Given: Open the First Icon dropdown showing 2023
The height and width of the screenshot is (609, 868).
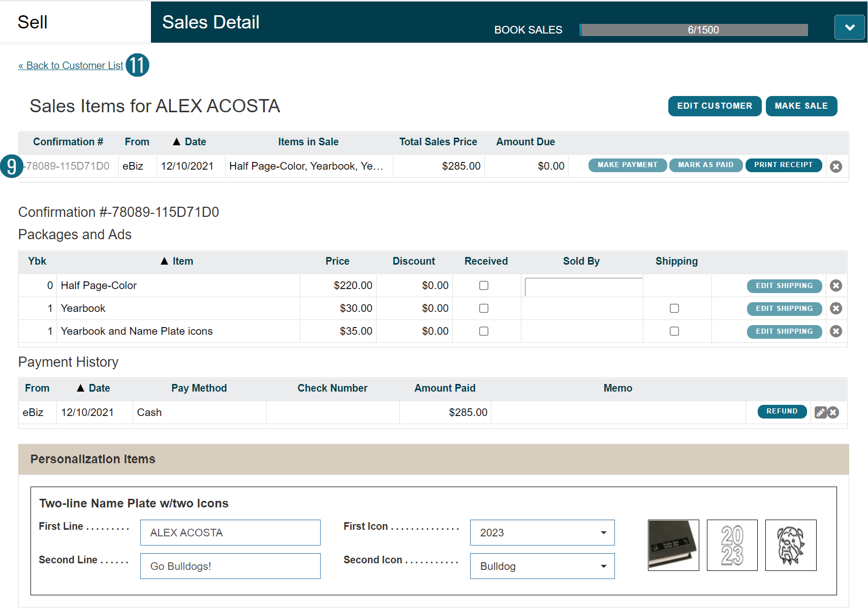Looking at the screenshot, I should 542,533.
